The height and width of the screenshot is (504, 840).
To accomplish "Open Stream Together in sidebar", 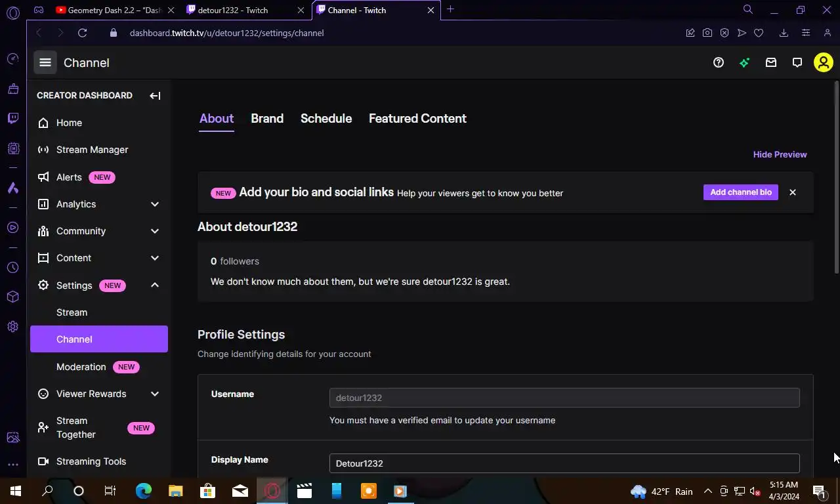I will point(99,428).
